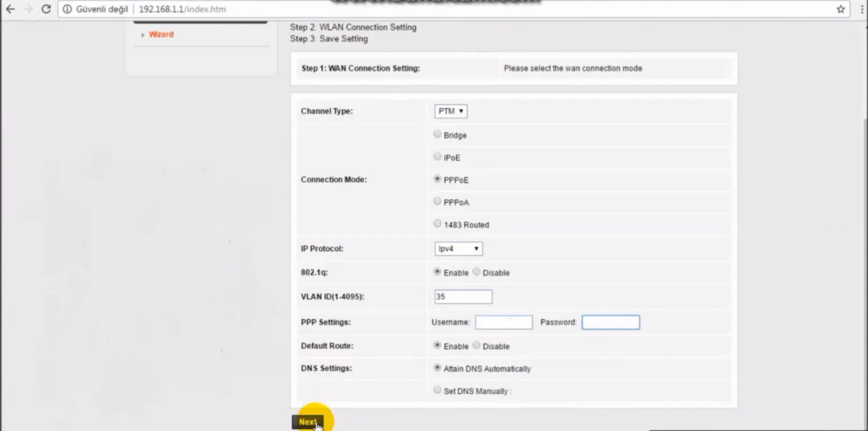Click the 'Channel Type:' label
The image size is (868, 431).
point(327,111)
